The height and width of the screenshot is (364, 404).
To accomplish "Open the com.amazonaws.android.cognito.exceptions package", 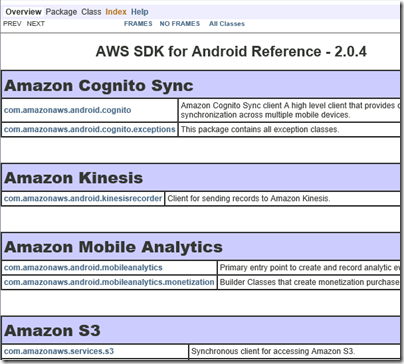I will pyautogui.click(x=90, y=129).
